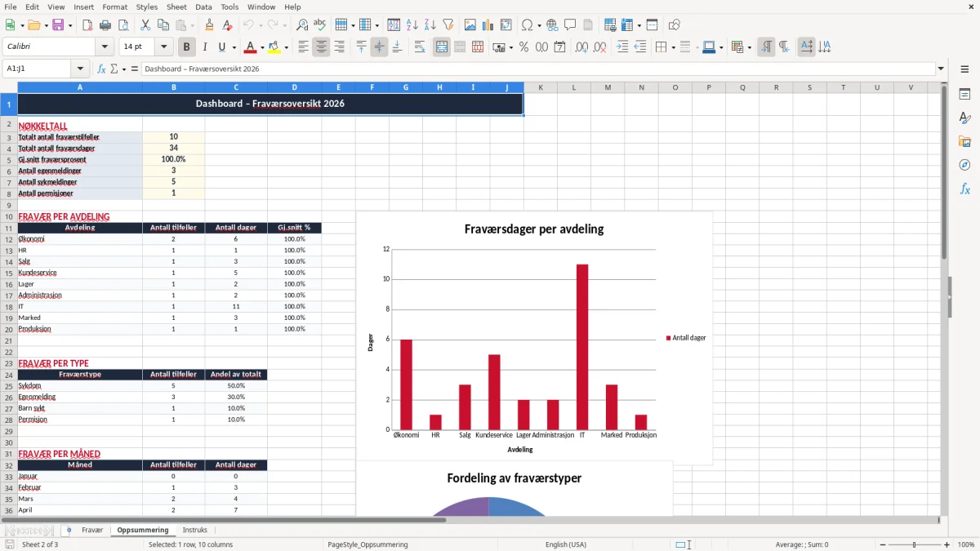Click PageStyle_Oppsummering in status bar

click(367, 544)
